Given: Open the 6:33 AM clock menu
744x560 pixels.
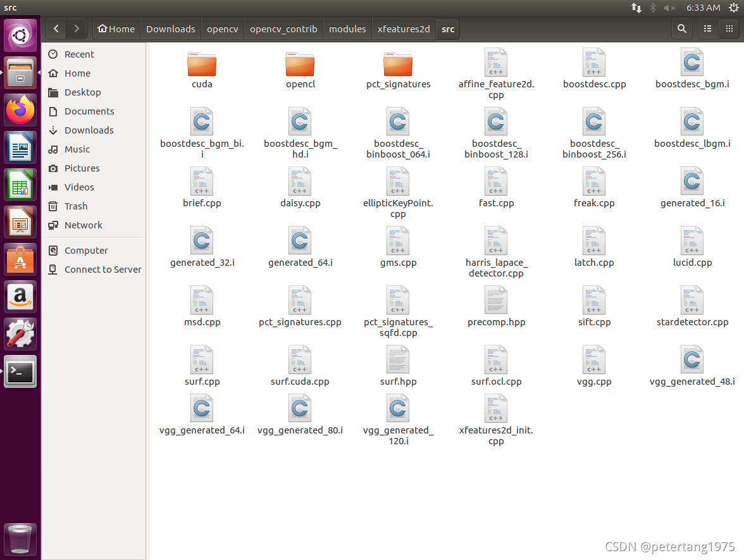Looking at the screenshot, I should (x=704, y=8).
